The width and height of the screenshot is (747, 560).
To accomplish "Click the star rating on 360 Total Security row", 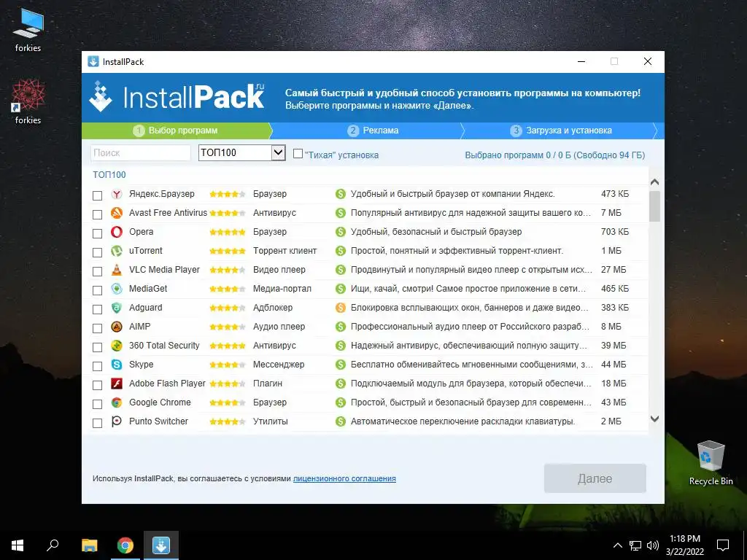I will tap(228, 346).
